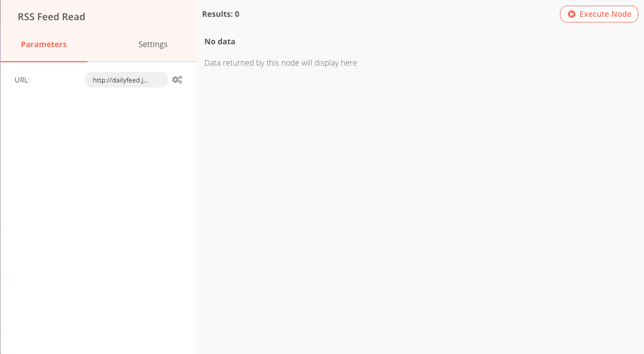
Task: Click the empty output area below data message
Action: (420, 213)
